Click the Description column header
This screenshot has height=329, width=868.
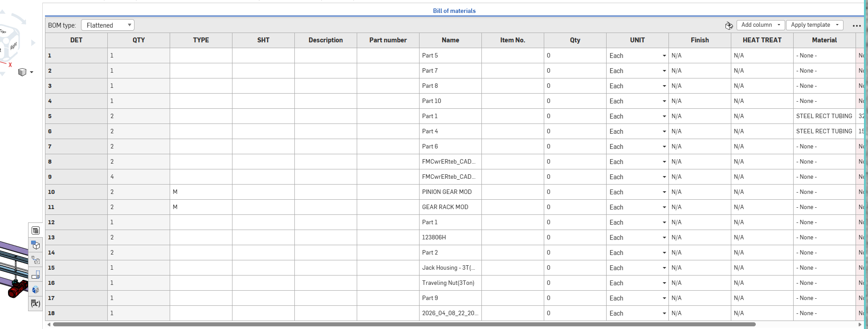click(x=326, y=40)
